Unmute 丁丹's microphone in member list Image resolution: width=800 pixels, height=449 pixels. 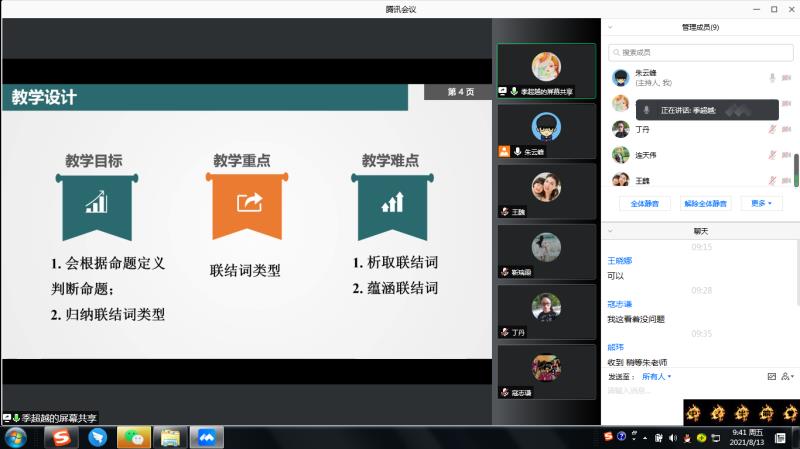coord(772,129)
